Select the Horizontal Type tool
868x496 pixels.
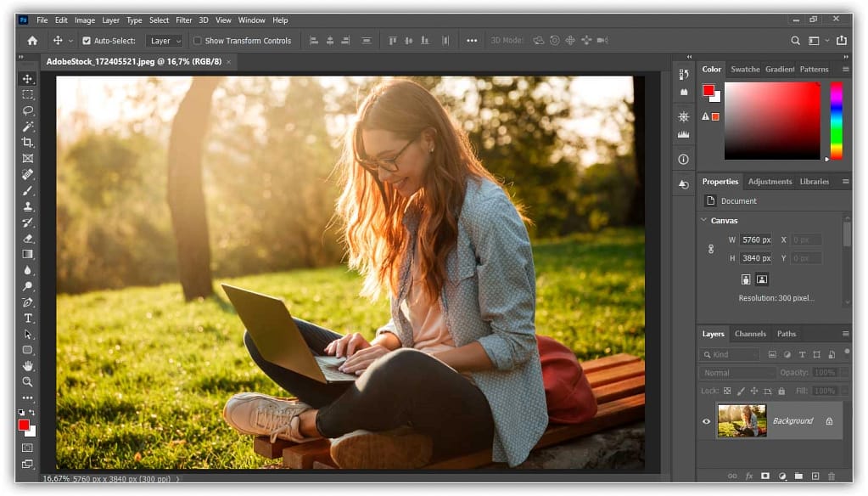27,318
